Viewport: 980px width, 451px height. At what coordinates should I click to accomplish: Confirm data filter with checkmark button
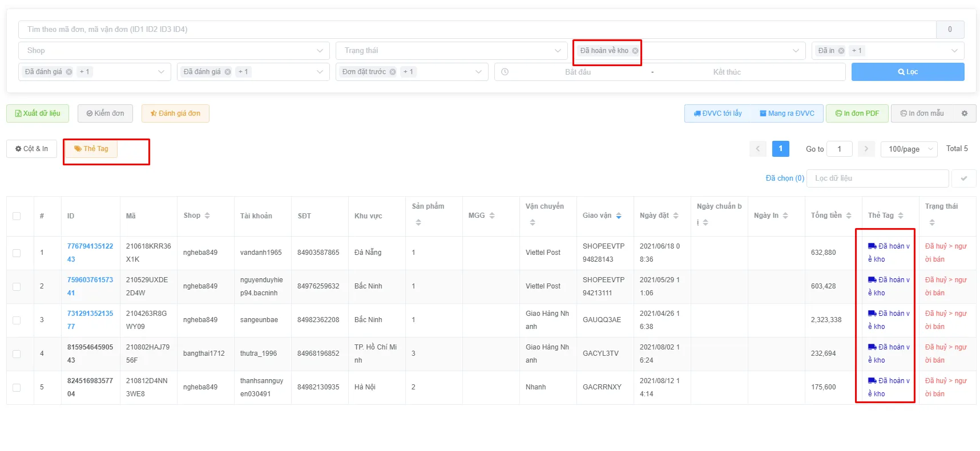(964, 178)
